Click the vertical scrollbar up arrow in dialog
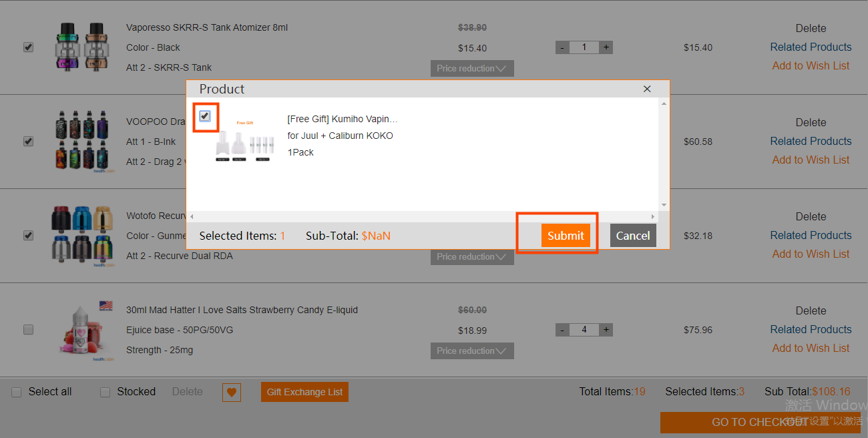The height and width of the screenshot is (438, 868). click(x=664, y=103)
